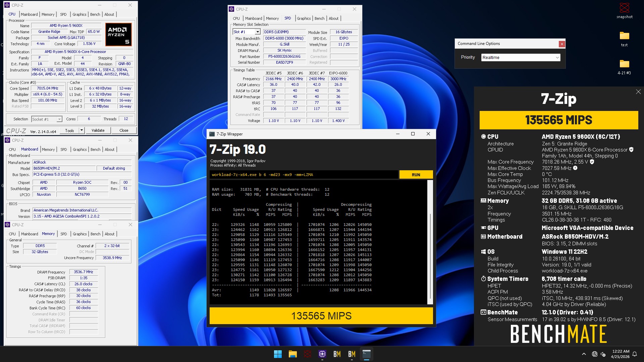Click the red snapshot taskbar icon
This screenshot has width=644, height=362.
tap(307, 354)
